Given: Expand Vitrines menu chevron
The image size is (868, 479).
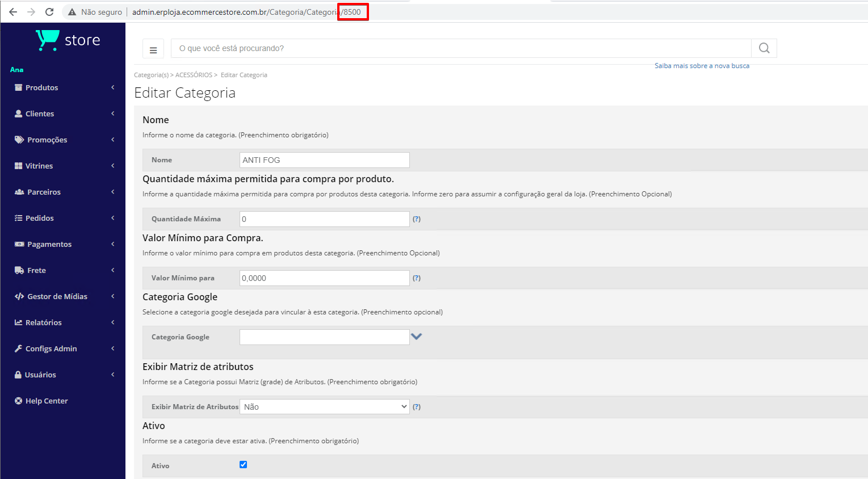Looking at the screenshot, I should point(113,166).
